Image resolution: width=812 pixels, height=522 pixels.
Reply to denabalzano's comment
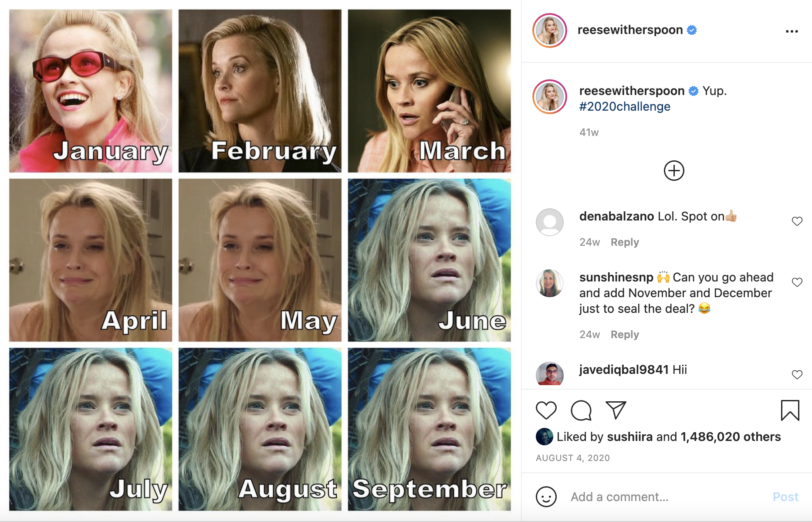pyautogui.click(x=625, y=242)
